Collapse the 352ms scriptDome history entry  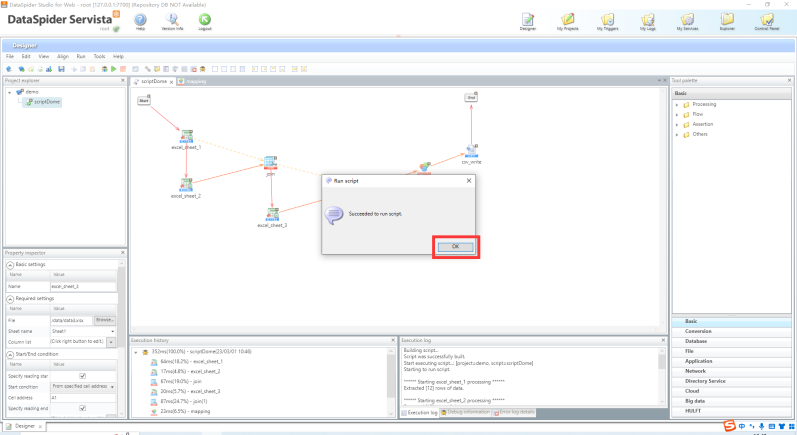pyautogui.click(x=136, y=352)
